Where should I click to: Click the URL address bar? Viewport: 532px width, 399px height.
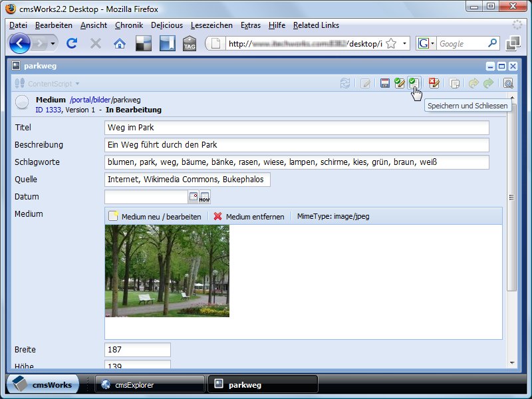305,44
